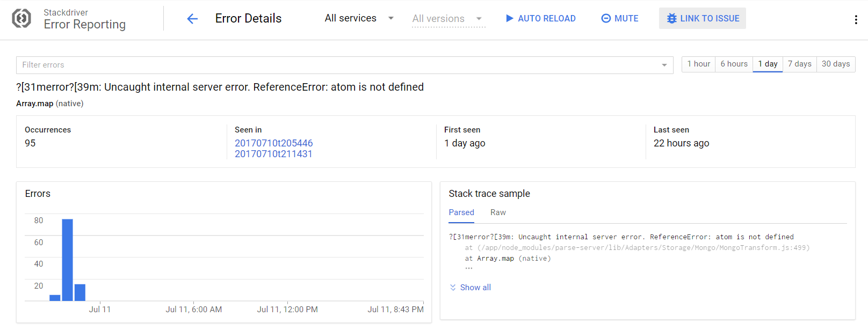The width and height of the screenshot is (868, 331).
Task: Click the double-chevron Show all icon
Action: [453, 288]
